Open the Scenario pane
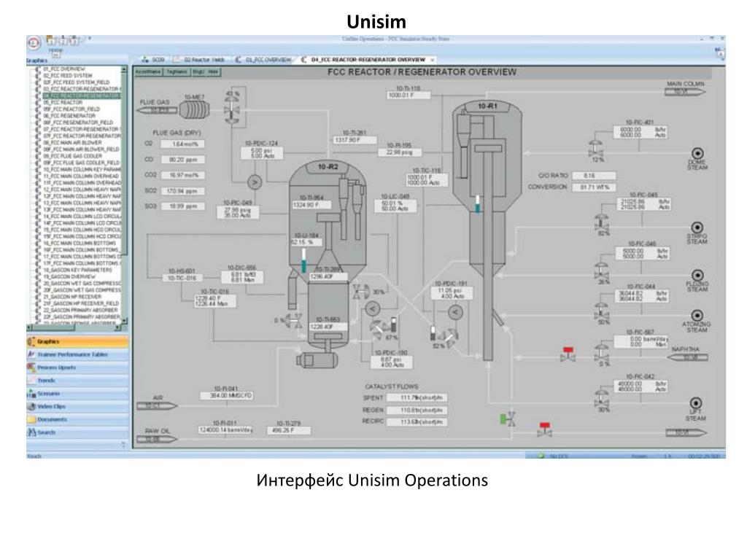The image size is (747, 560). click(77, 393)
